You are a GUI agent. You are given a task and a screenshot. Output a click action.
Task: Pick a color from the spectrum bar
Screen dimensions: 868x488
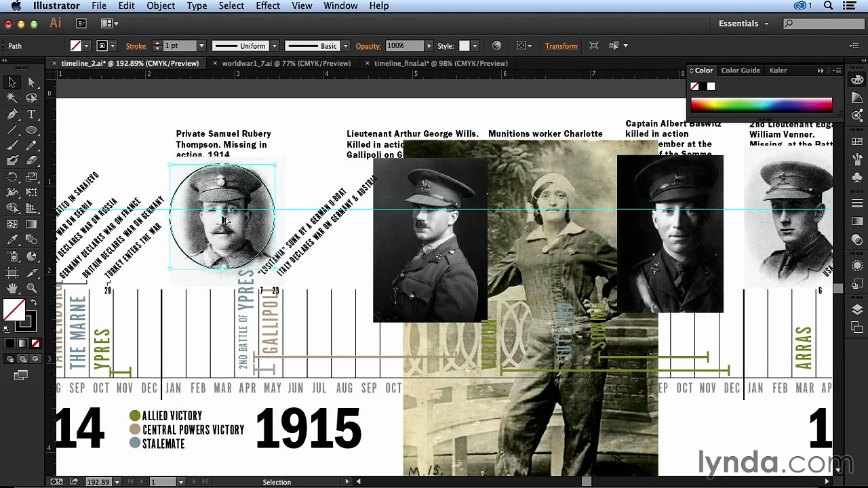coord(762,105)
